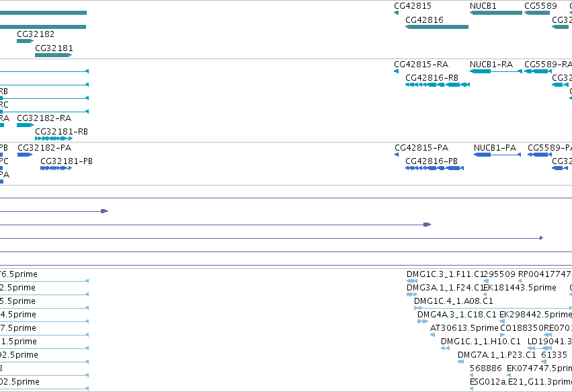This screenshot has width=572, height=392.
Task: Click the DMG4A.3_1.C18.C1 EST label
Action: click(x=457, y=314)
